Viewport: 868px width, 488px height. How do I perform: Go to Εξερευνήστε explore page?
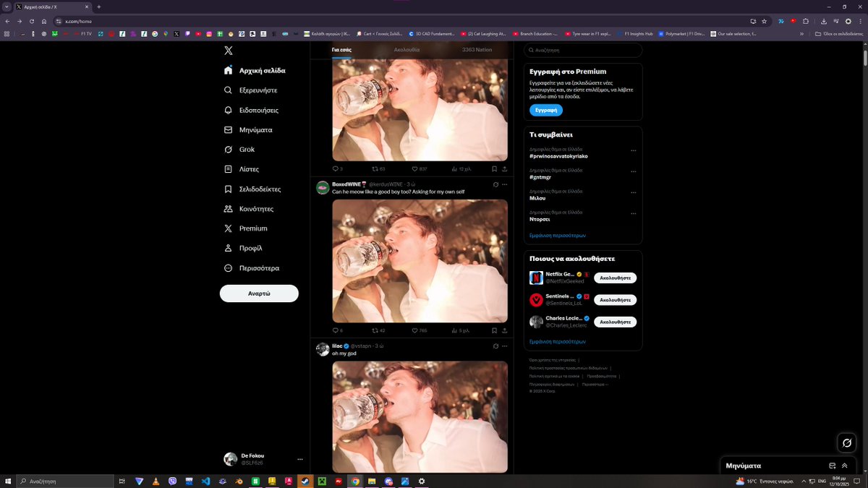pyautogui.click(x=250, y=90)
